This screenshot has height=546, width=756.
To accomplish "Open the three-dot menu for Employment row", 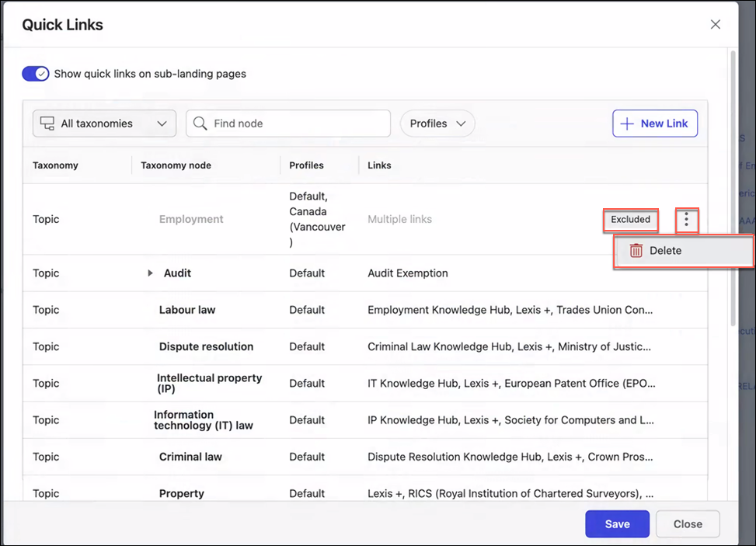I will tap(687, 220).
